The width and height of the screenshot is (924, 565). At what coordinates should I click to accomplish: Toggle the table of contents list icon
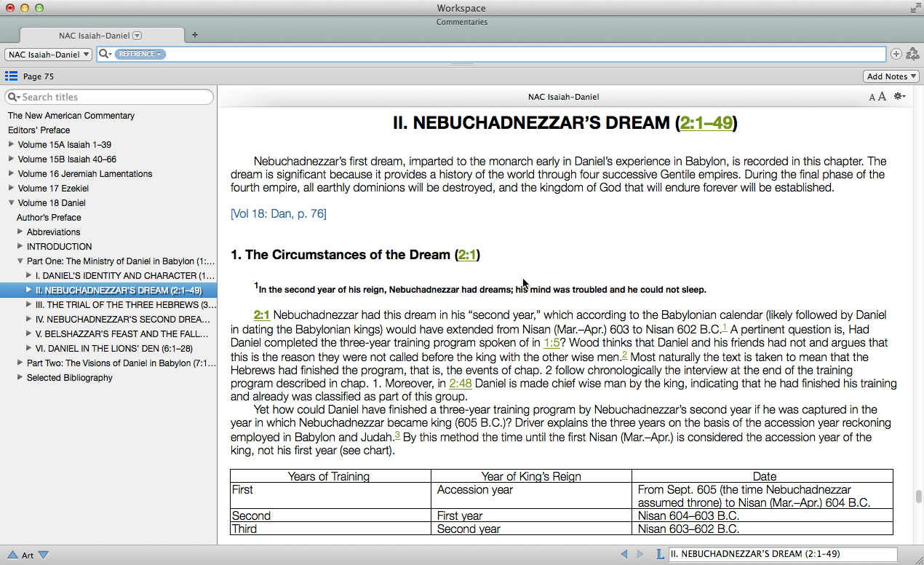click(x=11, y=76)
